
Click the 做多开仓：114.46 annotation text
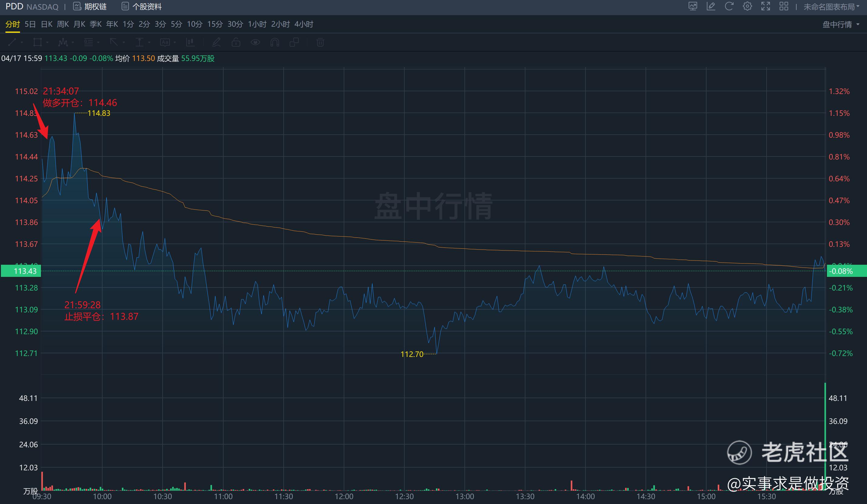tap(80, 102)
